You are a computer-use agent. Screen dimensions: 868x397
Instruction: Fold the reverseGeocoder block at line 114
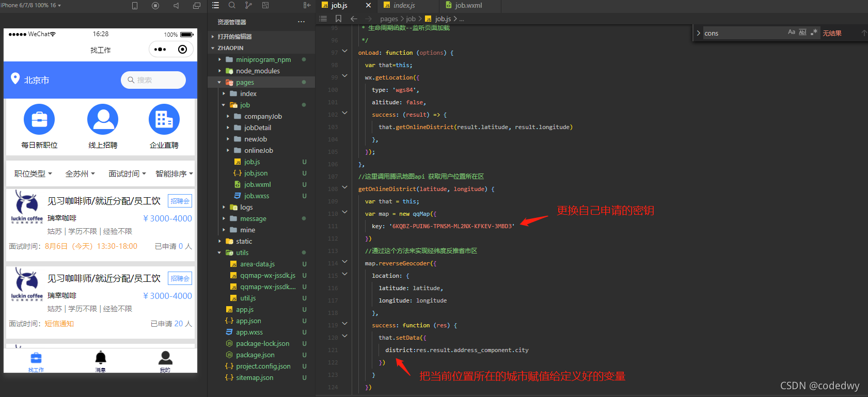click(345, 262)
